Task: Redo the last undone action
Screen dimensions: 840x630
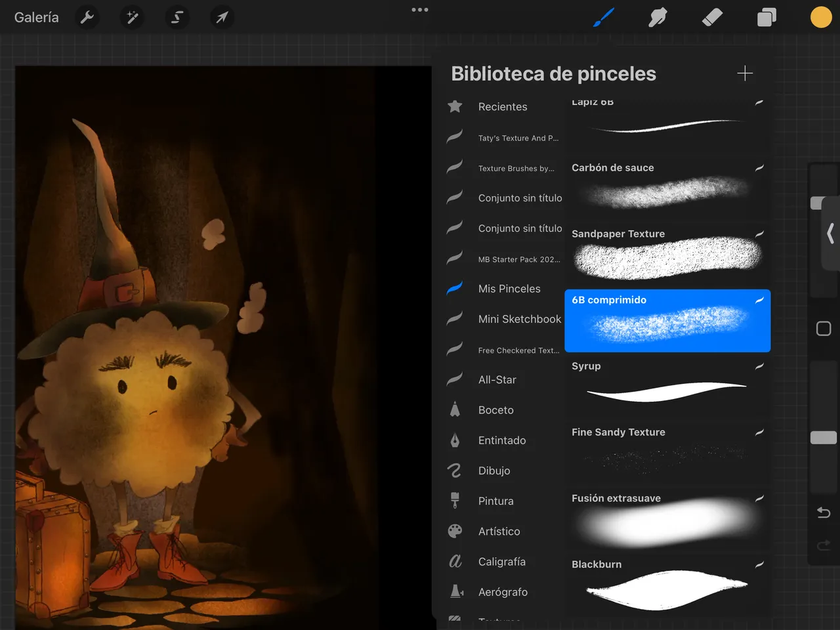Action: point(824,545)
